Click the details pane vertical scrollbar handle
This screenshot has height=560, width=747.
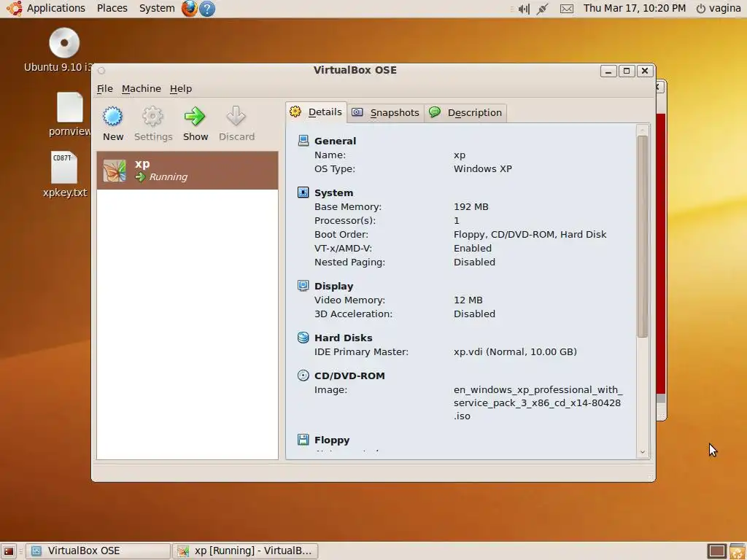click(x=642, y=237)
